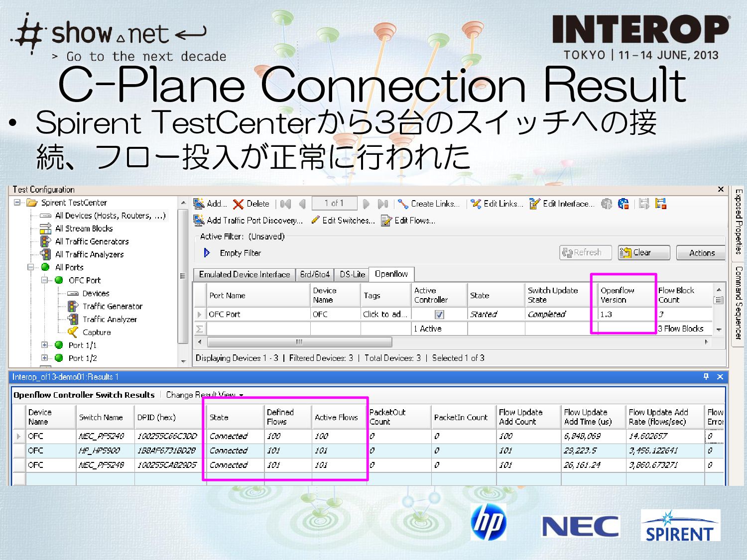Open Change Result View dropdown
This screenshot has width=747, height=560.
click(x=205, y=395)
